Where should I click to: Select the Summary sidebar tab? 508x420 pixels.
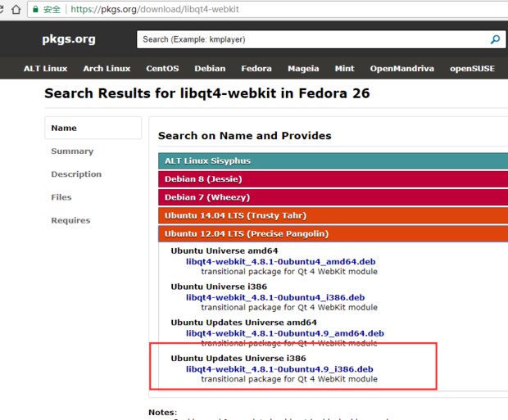(72, 151)
